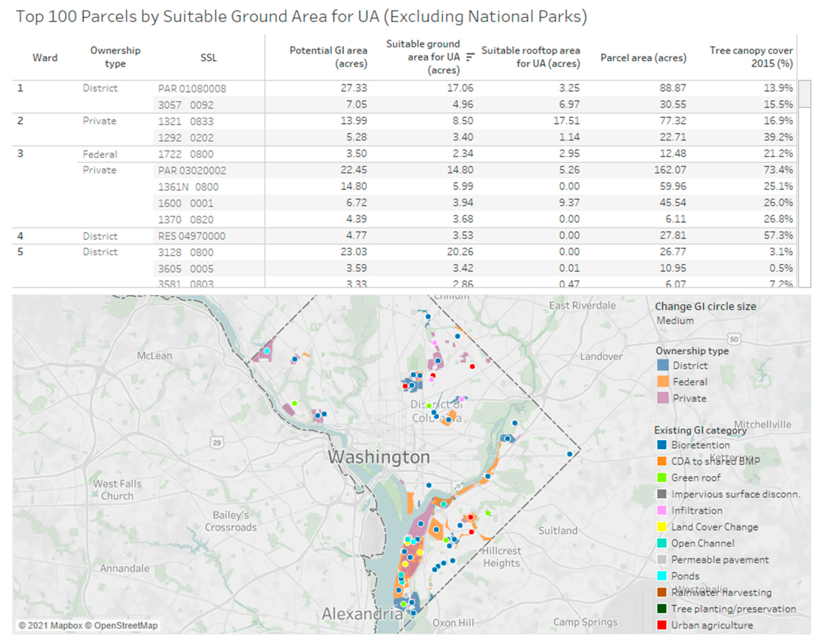Click the Tree canopy cover 2015 column header

point(751,57)
